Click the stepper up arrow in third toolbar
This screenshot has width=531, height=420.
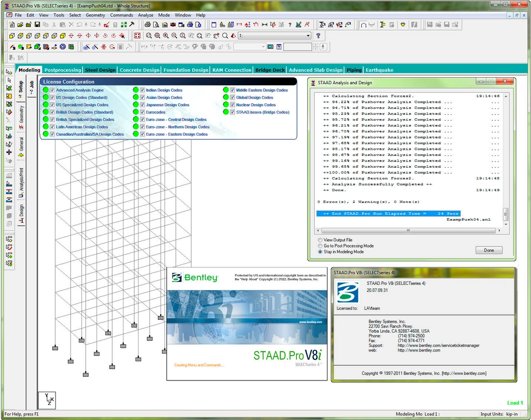316,45
